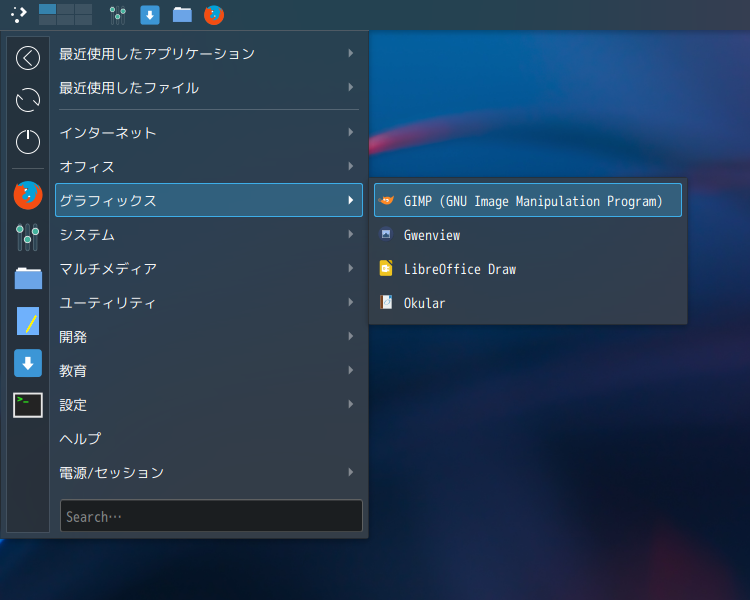Launch Okular from graphics submenu

(x=528, y=302)
